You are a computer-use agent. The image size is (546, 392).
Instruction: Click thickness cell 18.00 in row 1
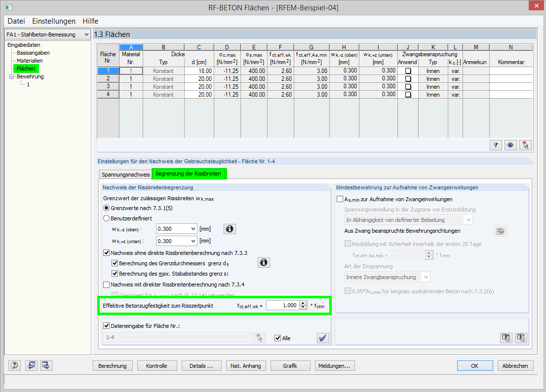(199, 71)
